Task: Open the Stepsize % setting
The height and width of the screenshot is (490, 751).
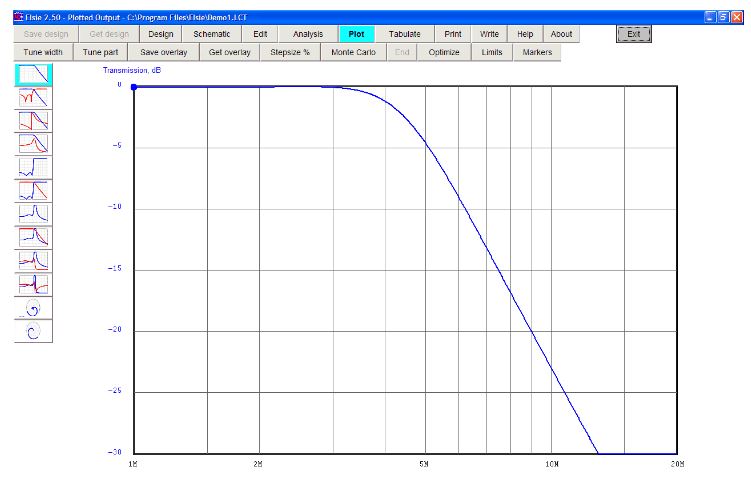Action: tap(290, 52)
